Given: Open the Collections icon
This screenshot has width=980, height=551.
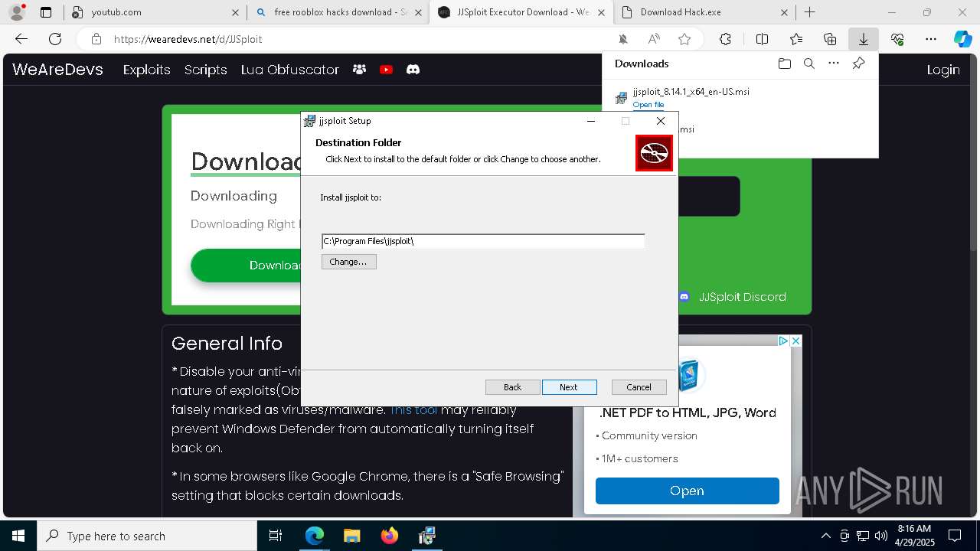Looking at the screenshot, I should click(x=830, y=39).
